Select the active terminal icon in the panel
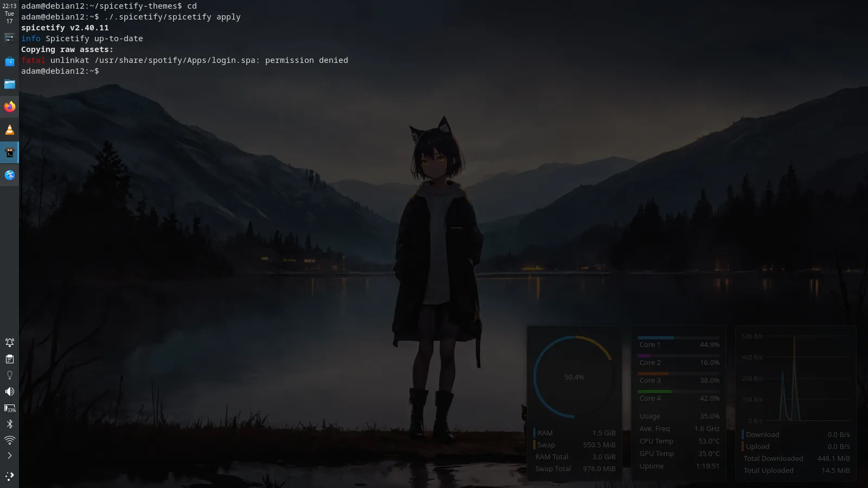 [9, 152]
